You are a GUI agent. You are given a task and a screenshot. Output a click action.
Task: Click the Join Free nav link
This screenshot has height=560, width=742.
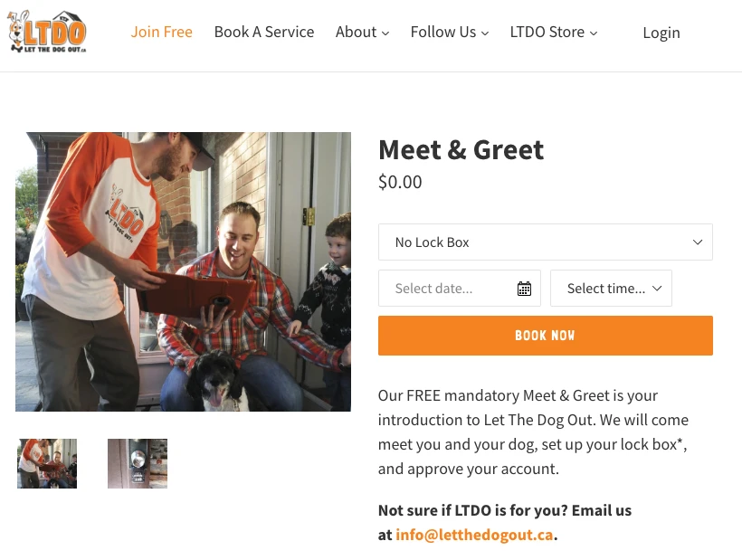tap(161, 32)
